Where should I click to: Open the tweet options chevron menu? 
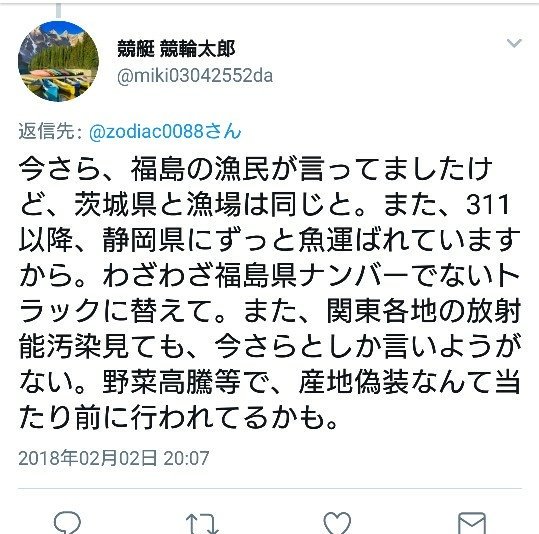click(x=514, y=43)
